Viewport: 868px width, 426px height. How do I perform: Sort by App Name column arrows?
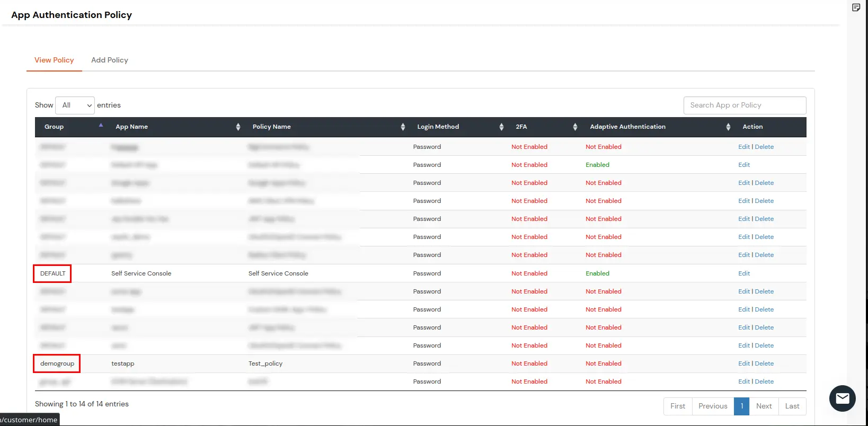238,127
